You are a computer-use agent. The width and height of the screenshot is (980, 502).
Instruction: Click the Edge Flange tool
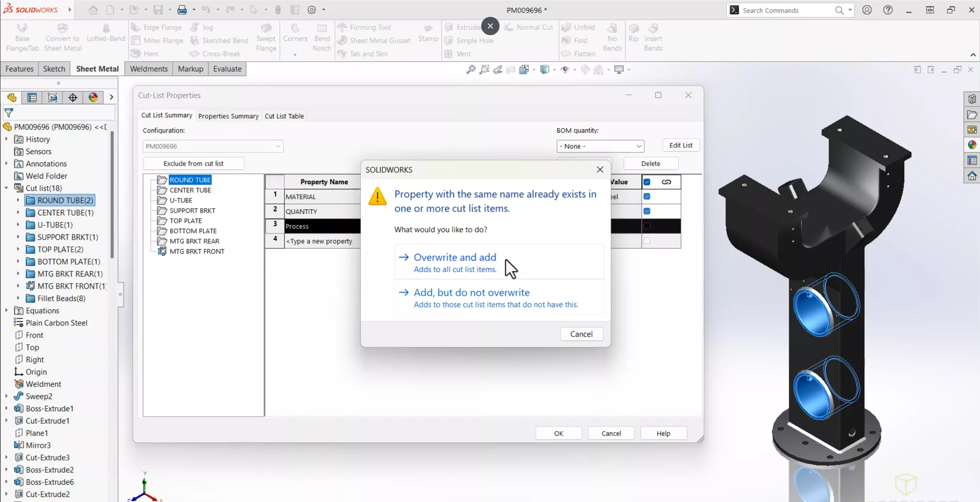[x=156, y=27]
